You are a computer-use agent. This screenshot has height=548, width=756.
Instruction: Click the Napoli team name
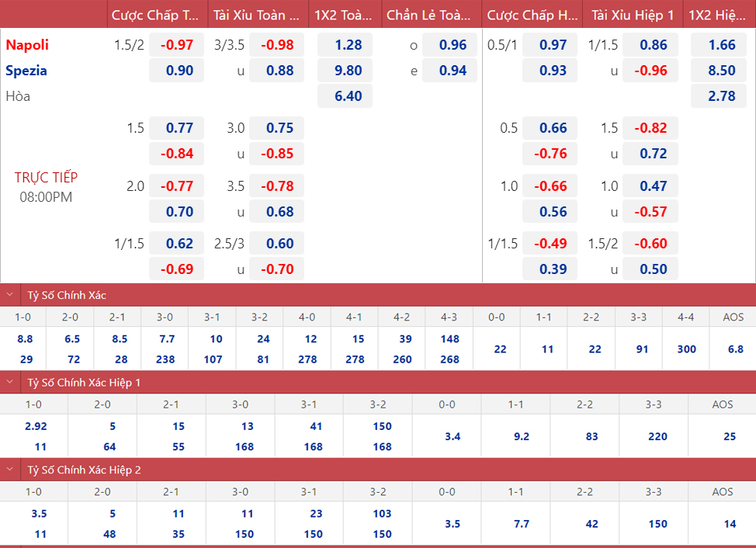[x=27, y=45]
